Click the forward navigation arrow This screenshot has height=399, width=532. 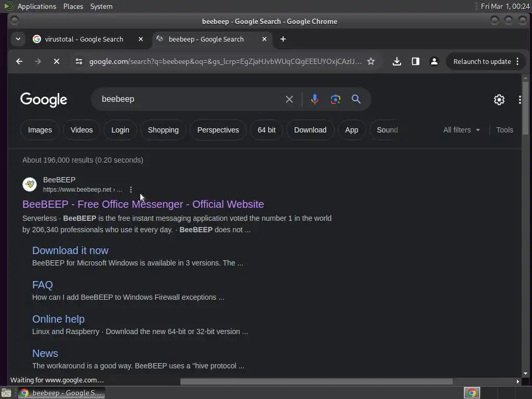(38, 61)
